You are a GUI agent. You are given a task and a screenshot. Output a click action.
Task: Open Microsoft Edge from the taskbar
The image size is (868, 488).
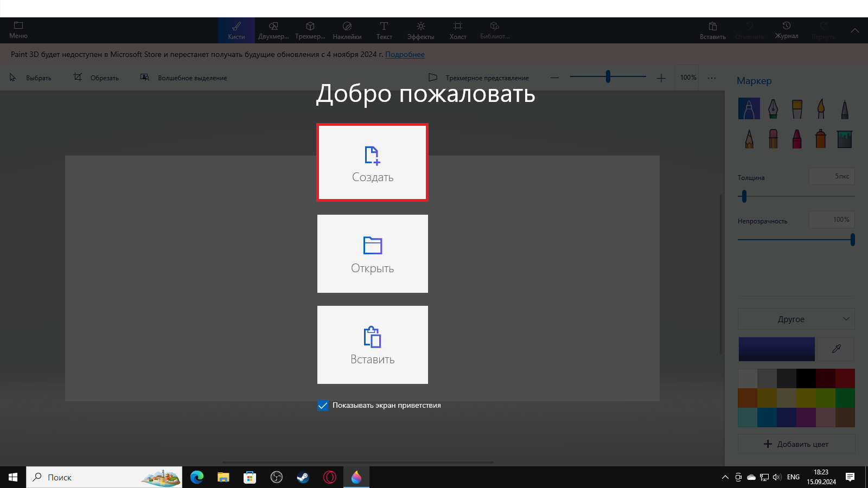click(197, 477)
